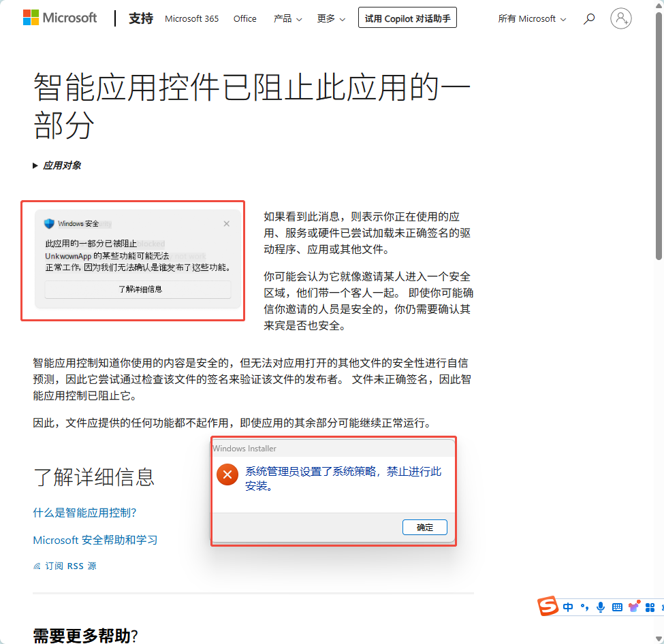
Task: Open the search magnifier icon
Action: (x=588, y=18)
